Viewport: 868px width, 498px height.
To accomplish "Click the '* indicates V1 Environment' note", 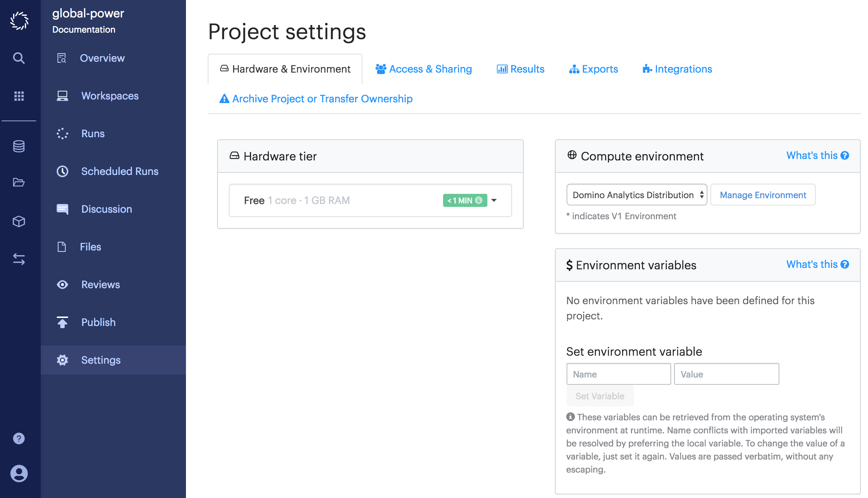I will (x=621, y=216).
